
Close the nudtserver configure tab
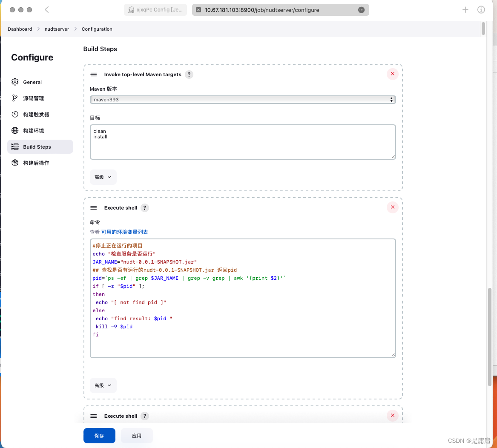pyautogui.click(x=198, y=10)
